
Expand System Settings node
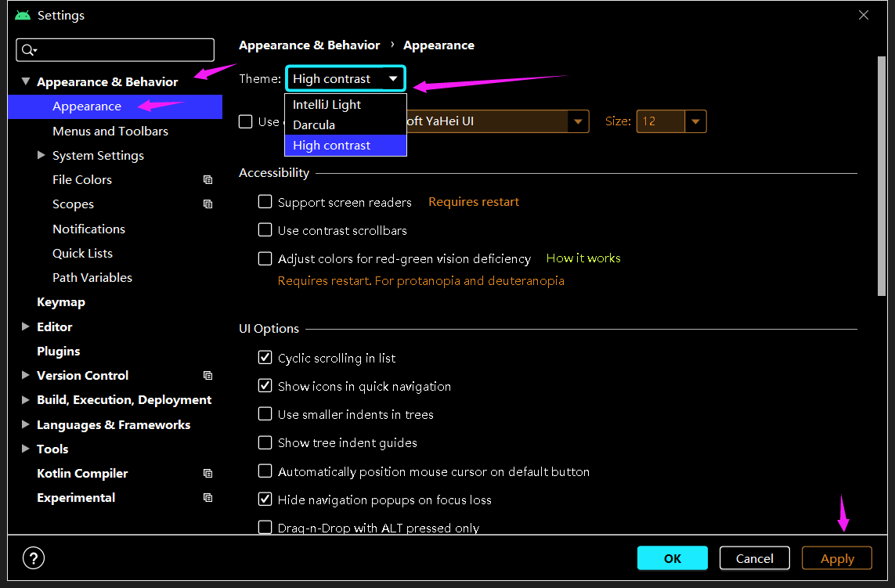tap(41, 155)
